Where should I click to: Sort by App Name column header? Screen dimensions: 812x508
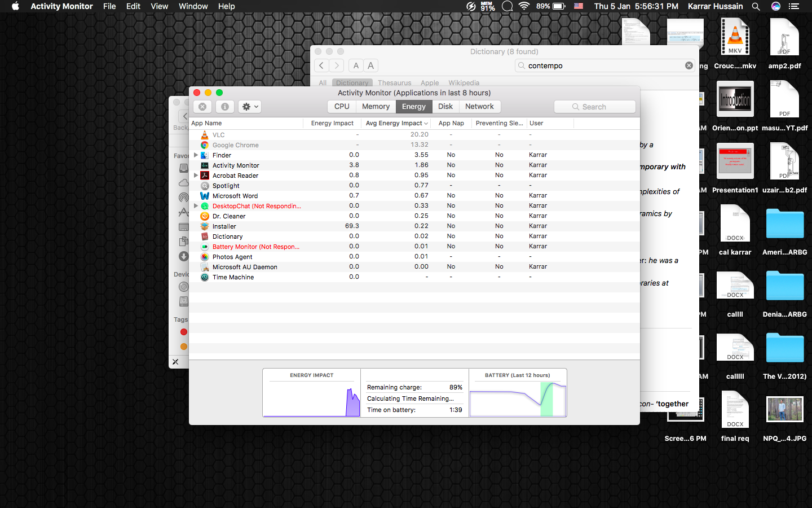click(246, 123)
